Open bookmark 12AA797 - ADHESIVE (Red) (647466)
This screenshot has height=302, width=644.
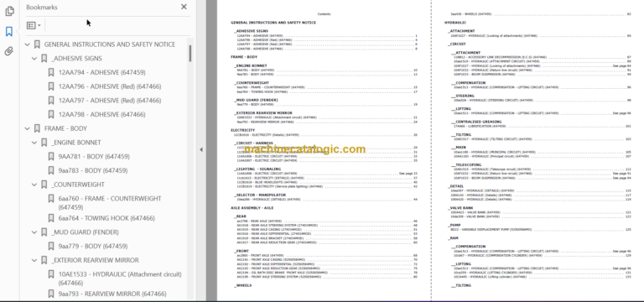[110, 101]
